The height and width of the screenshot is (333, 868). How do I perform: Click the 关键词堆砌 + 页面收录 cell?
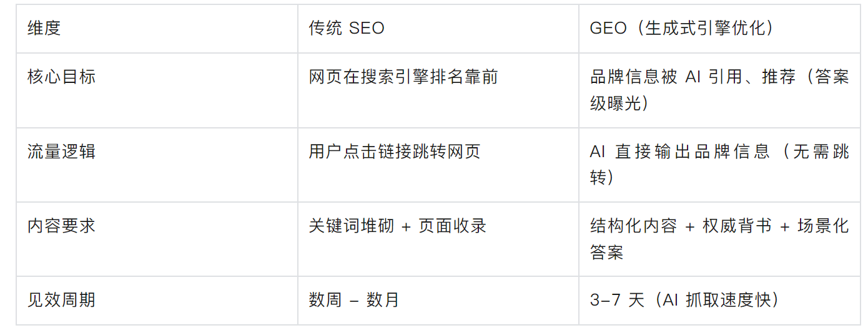398,226
